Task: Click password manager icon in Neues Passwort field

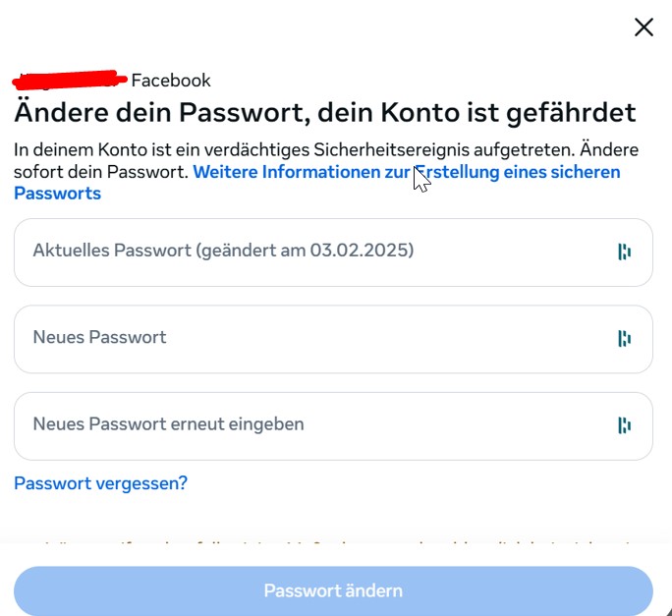Action: 624,339
